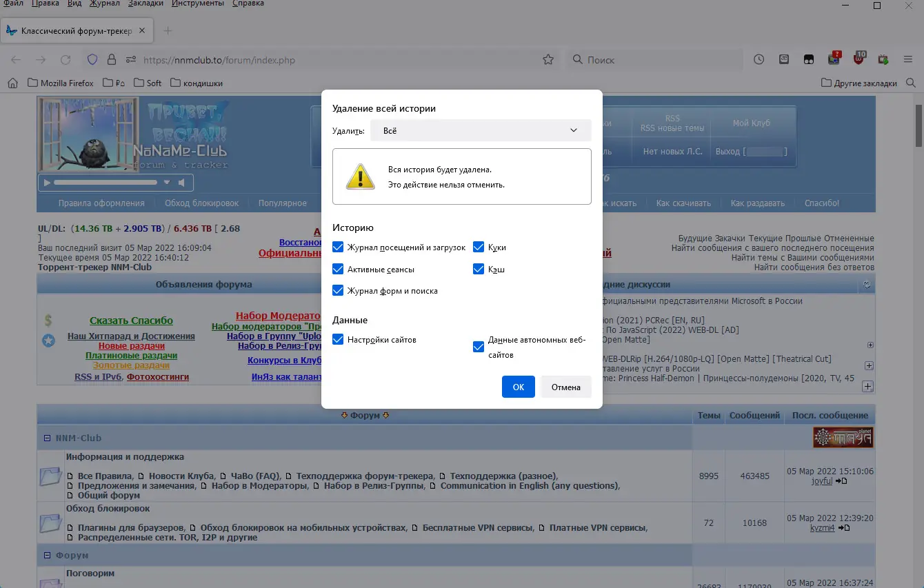This screenshot has height=588, width=924.
Task: Expand plus button beside Theatrical Cut line
Action: click(x=869, y=366)
